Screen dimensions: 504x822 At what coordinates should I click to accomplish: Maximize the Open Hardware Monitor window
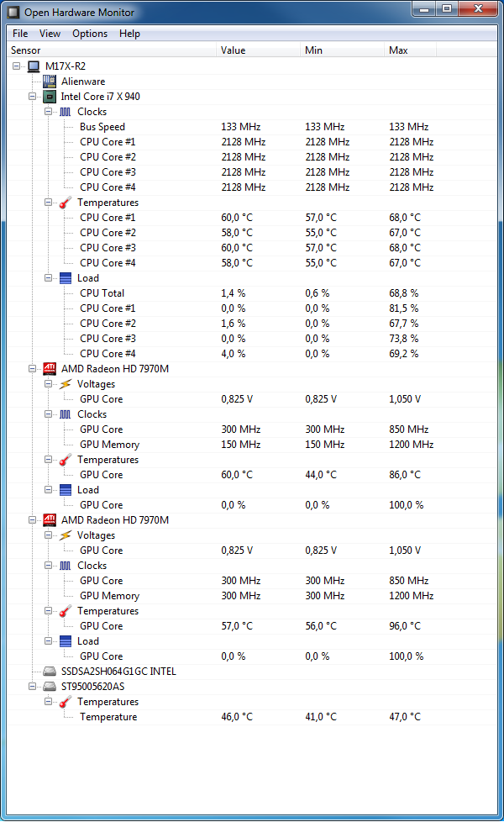(x=447, y=9)
